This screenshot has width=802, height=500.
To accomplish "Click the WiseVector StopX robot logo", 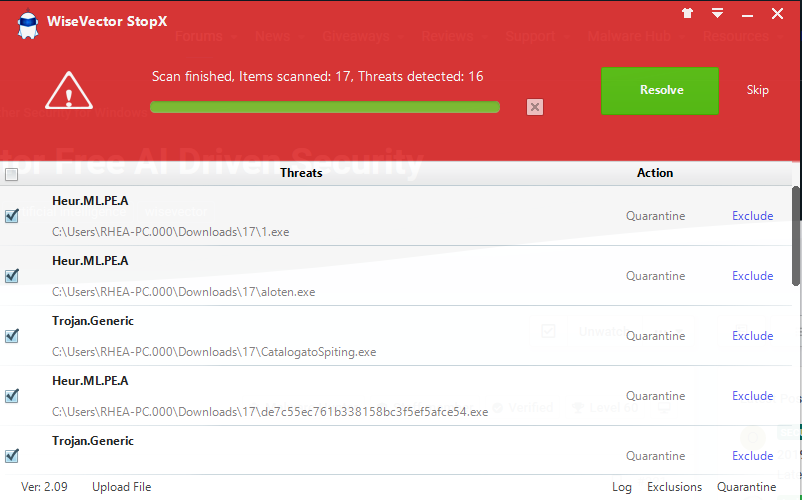I will [x=28, y=25].
